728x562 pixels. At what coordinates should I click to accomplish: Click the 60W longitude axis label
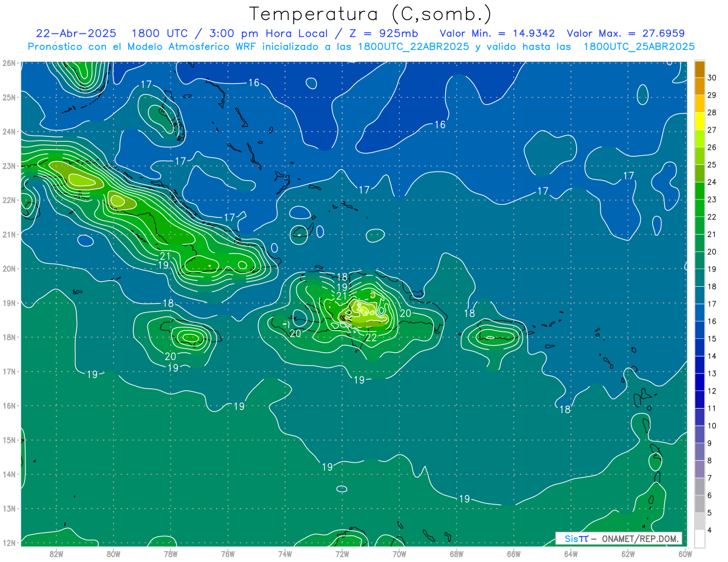point(685,554)
